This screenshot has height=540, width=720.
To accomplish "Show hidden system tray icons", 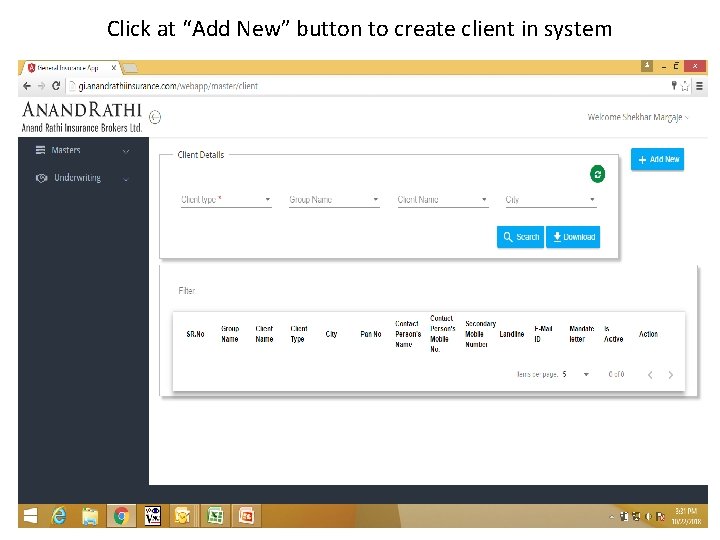I will point(612,517).
